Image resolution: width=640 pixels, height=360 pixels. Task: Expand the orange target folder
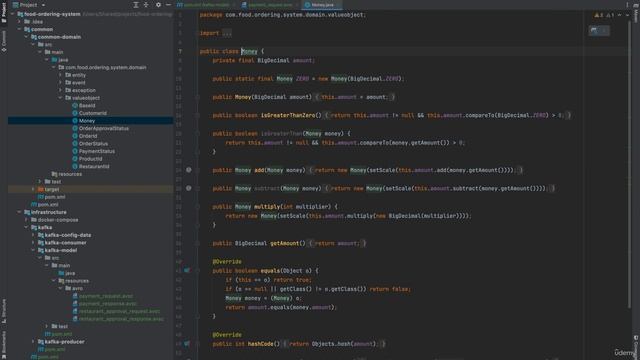pyautogui.click(x=33, y=189)
